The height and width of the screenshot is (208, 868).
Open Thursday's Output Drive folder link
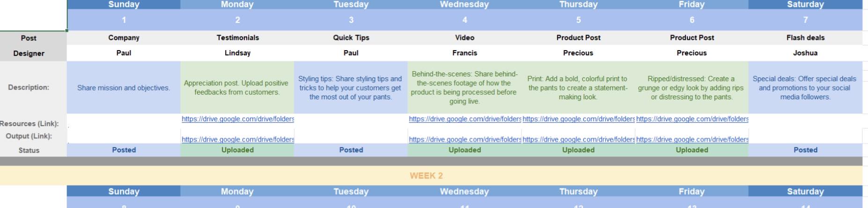click(578, 139)
